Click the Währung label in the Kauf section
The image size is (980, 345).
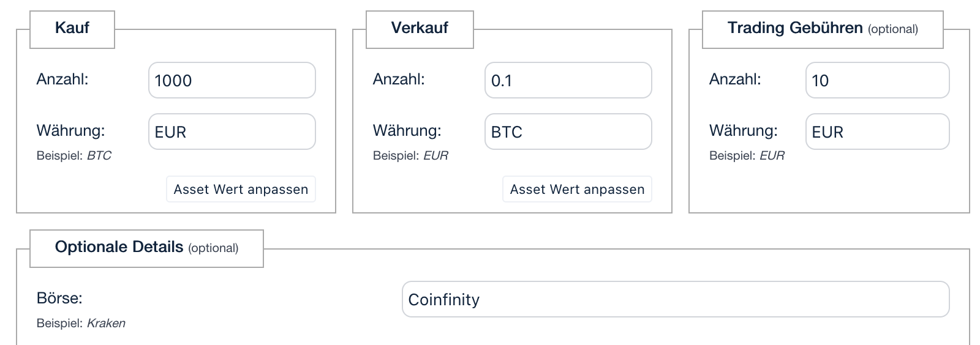click(70, 130)
